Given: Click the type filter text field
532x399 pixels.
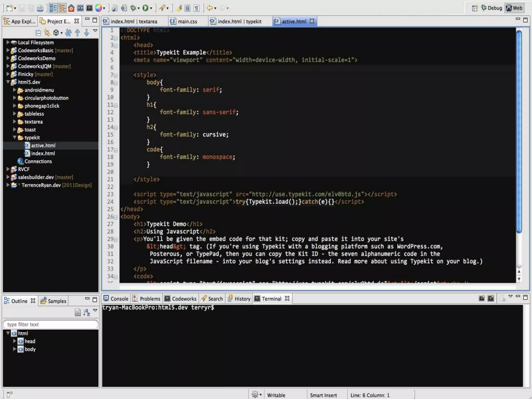Looking at the screenshot, I should pos(51,324).
